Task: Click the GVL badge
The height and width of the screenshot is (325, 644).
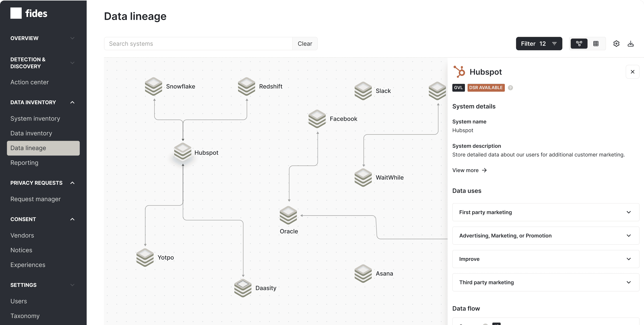Action: point(458,88)
